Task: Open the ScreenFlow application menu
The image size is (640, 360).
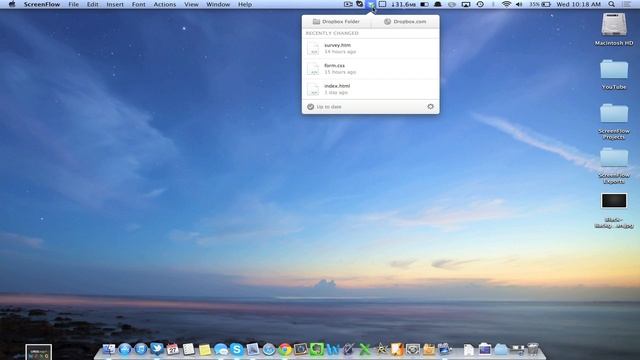Action: pyautogui.click(x=42, y=4)
